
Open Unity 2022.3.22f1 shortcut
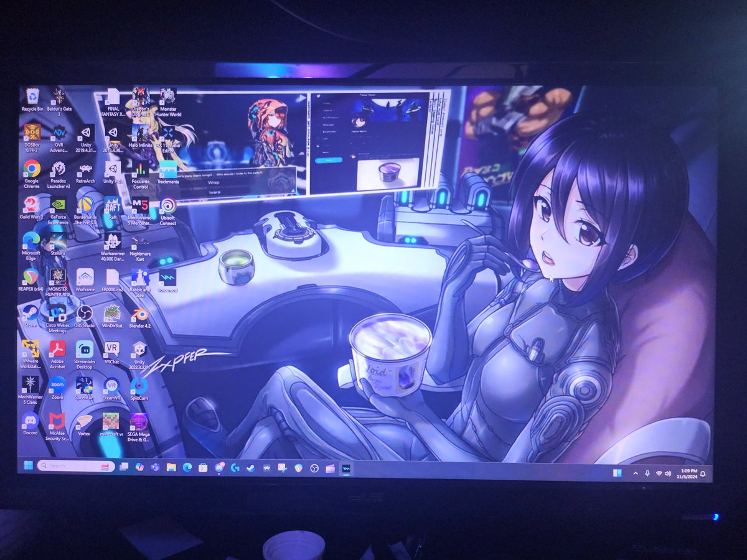140,355
